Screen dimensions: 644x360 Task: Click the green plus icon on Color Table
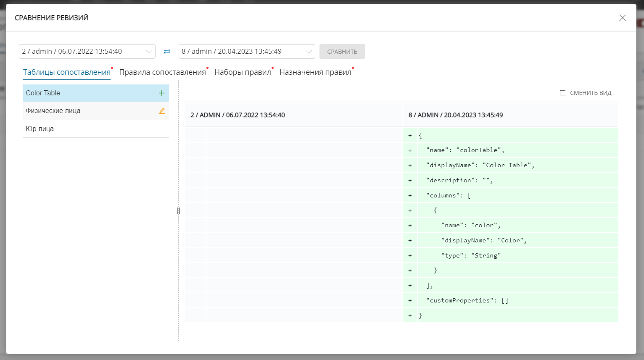[162, 93]
